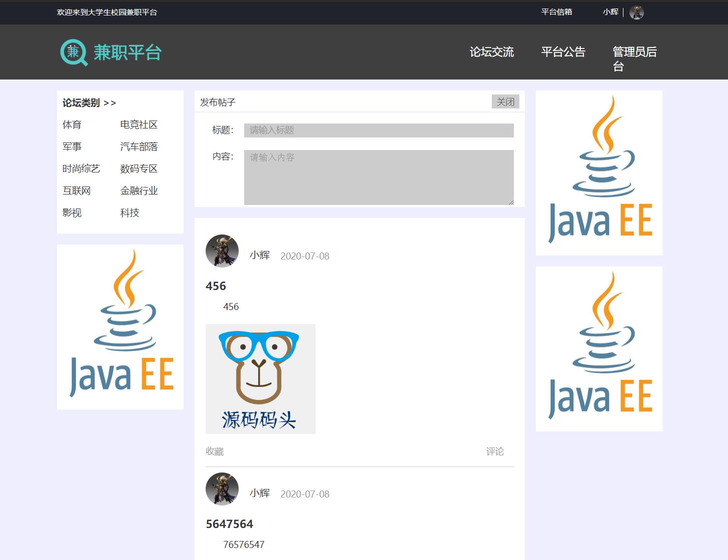Comment on the post via 评论
This screenshot has height=560, width=728.
tap(496, 451)
